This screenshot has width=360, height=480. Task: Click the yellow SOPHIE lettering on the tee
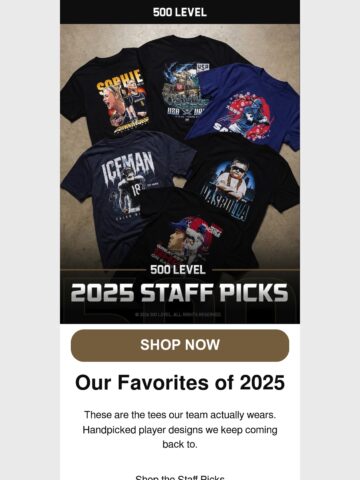pyautogui.click(x=119, y=82)
